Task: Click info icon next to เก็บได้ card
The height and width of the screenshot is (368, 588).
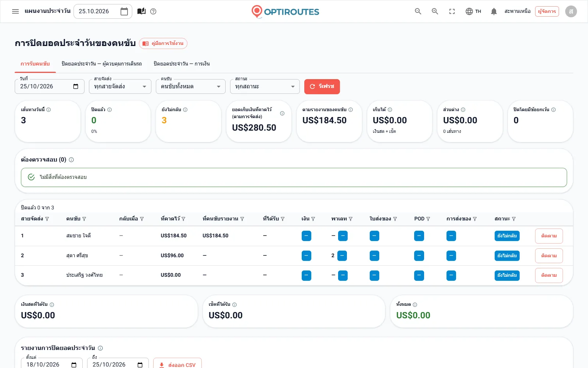Action: (390, 110)
